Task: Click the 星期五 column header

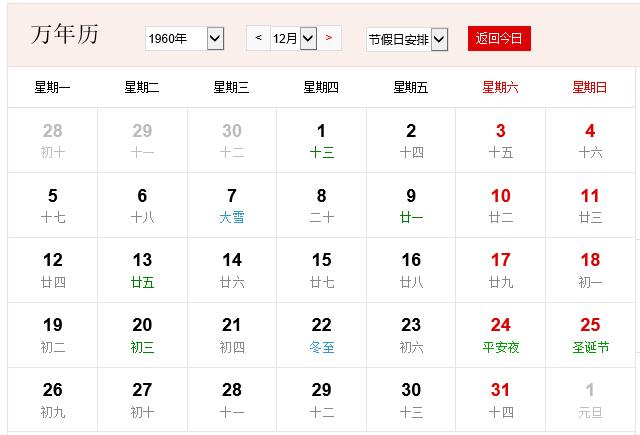Action: click(x=411, y=87)
